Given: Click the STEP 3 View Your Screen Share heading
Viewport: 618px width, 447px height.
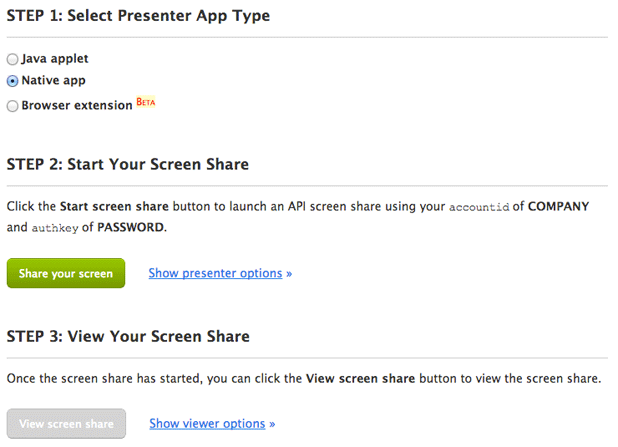Looking at the screenshot, I should click(128, 336).
